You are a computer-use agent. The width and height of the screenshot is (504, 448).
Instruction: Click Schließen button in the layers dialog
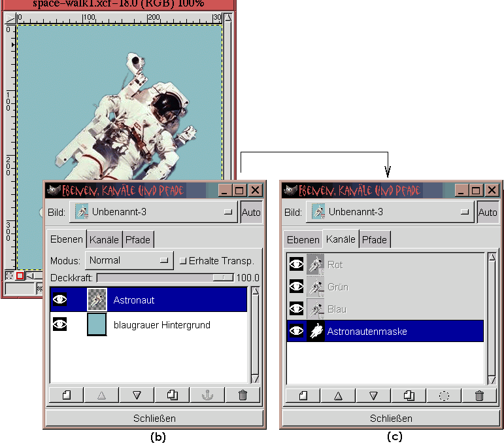click(x=154, y=419)
